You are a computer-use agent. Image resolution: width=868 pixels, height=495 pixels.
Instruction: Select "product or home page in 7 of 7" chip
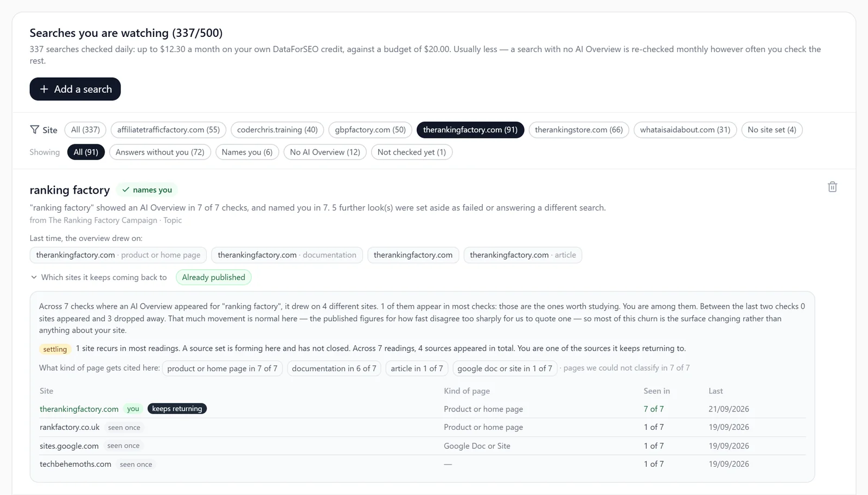click(222, 369)
